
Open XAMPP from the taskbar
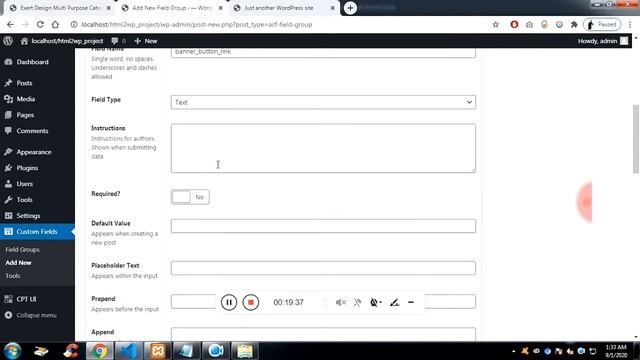(x=158, y=351)
